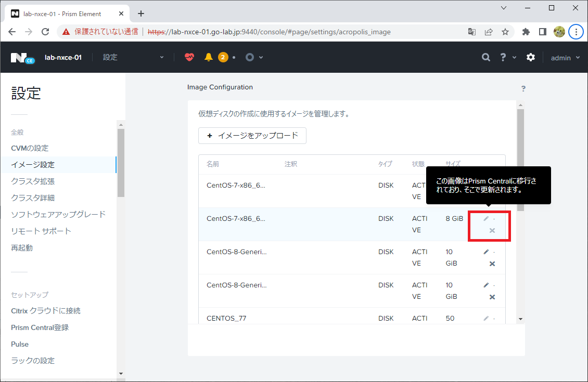This screenshot has width=588, height=382.
Task: Open the settings gear icon
Action: [x=531, y=57]
